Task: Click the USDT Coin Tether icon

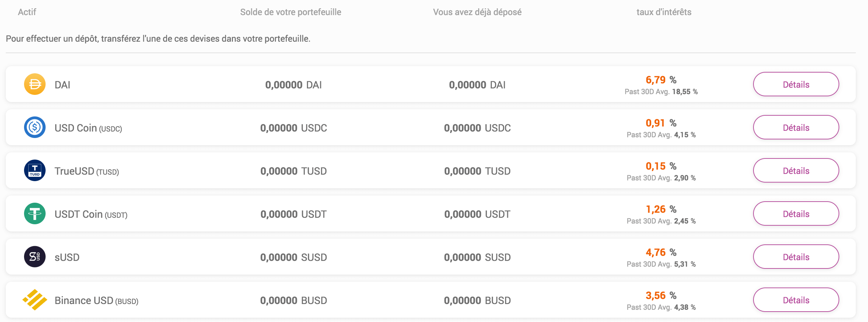Action: [x=35, y=213]
